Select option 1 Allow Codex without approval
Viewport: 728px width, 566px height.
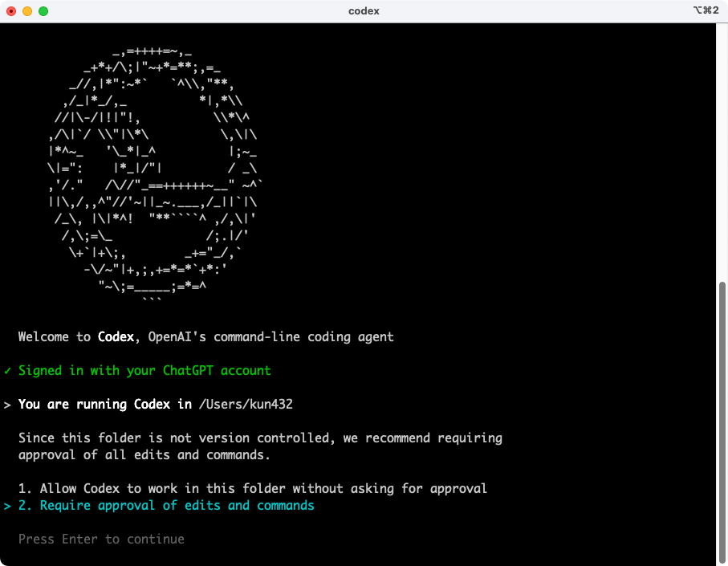pyautogui.click(x=253, y=488)
